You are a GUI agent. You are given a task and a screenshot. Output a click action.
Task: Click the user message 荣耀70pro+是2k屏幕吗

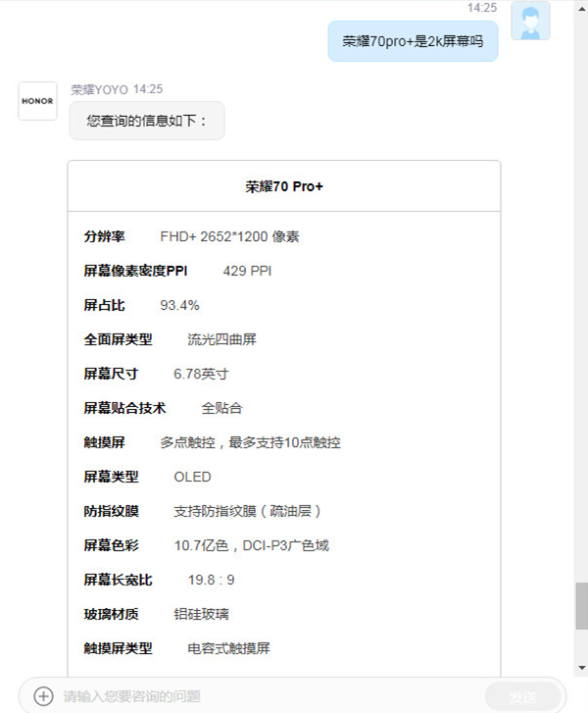[413, 41]
